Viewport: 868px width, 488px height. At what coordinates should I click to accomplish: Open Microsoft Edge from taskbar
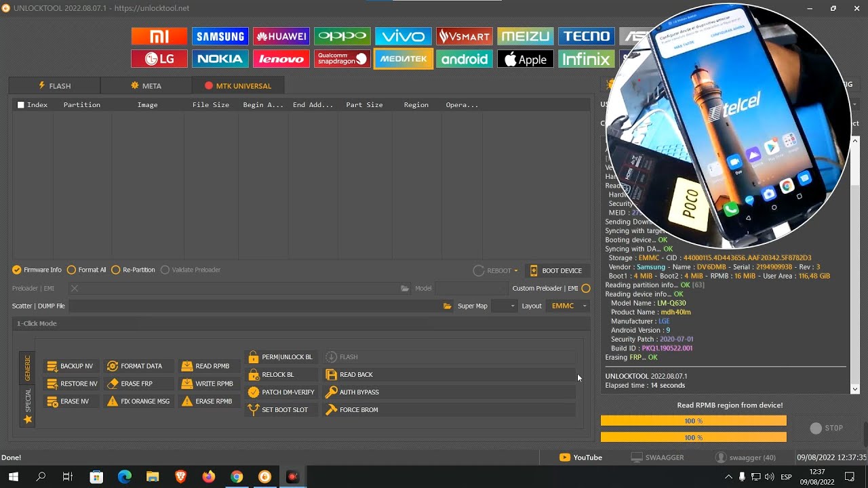tap(125, 477)
